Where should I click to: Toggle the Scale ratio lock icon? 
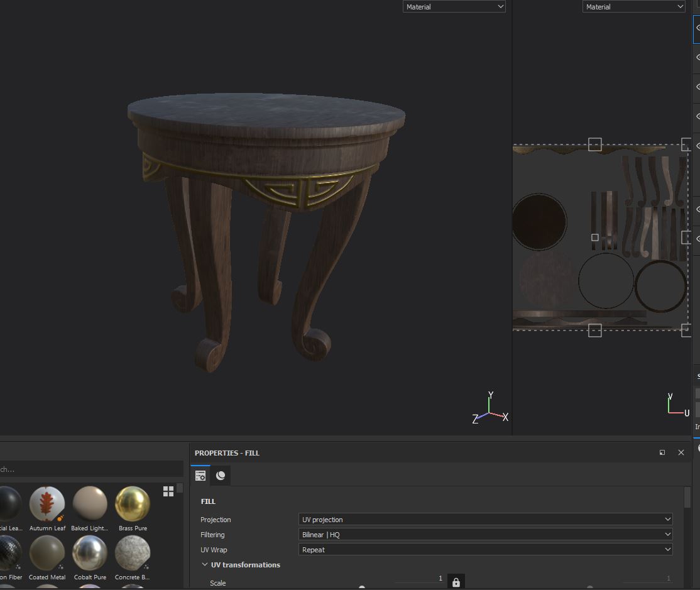(x=456, y=582)
